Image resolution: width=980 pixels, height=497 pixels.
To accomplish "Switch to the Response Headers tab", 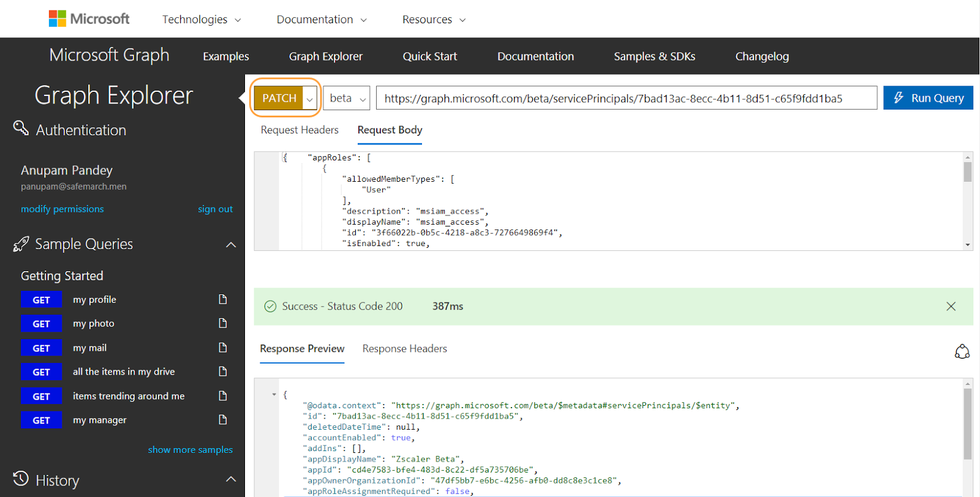I will [404, 348].
